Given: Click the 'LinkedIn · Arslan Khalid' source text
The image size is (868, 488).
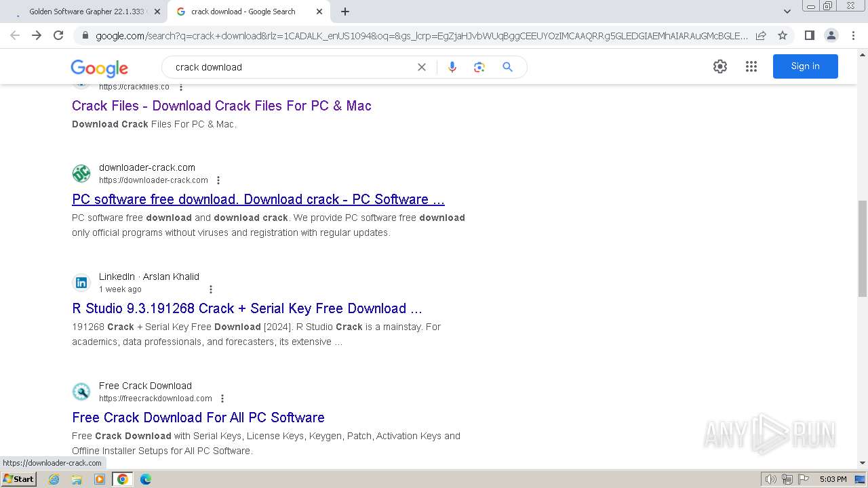Looking at the screenshot, I should pyautogui.click(x=149, y=277).
